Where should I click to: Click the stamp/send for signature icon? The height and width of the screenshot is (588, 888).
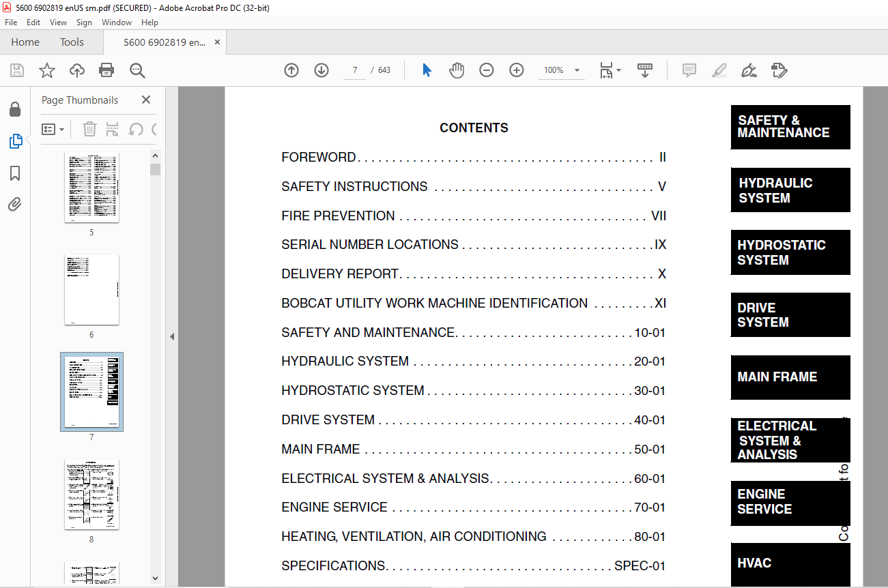779,70
